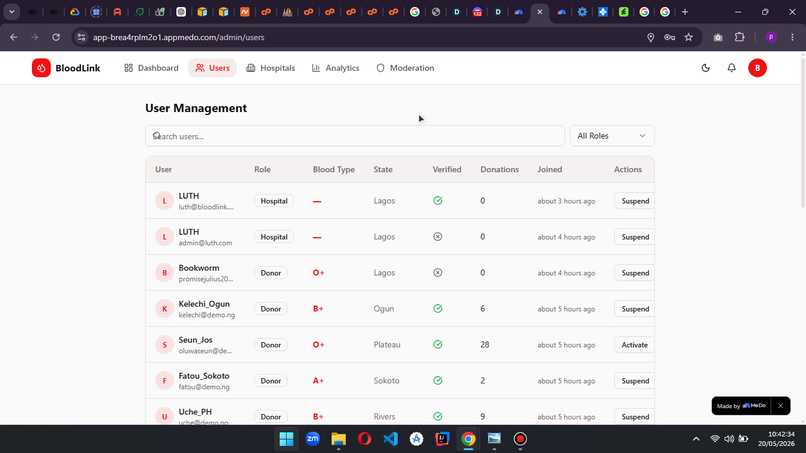Open the Moderation tab
Viewport: 806px width, 453px height.
tap(405, 68)
